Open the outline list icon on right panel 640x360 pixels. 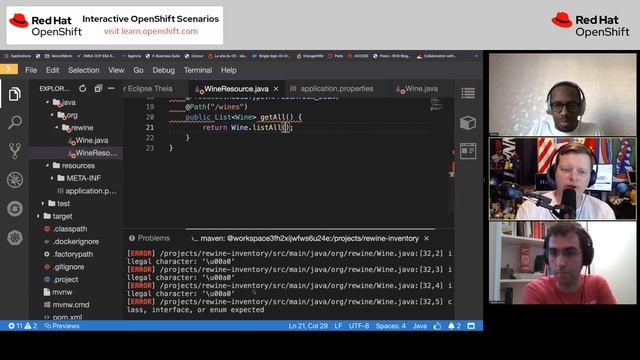468,93
